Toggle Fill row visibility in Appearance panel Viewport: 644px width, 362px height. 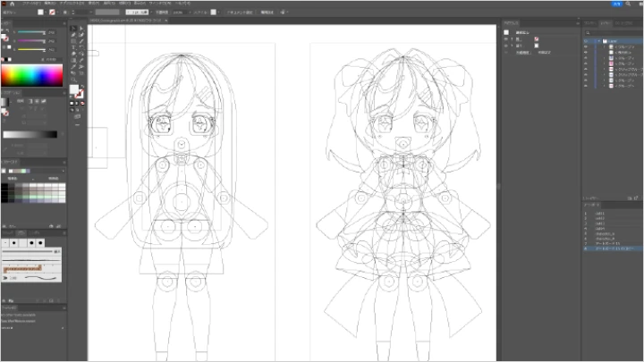(x=506, y=46)
